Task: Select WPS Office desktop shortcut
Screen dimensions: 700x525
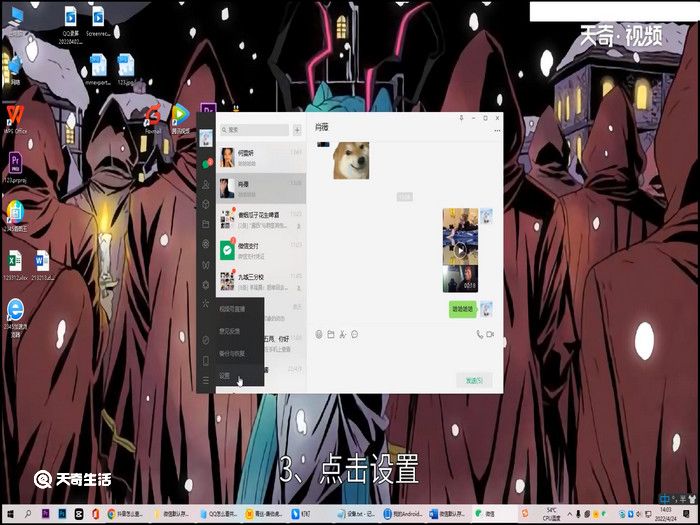Action: (x=15, y=119)
